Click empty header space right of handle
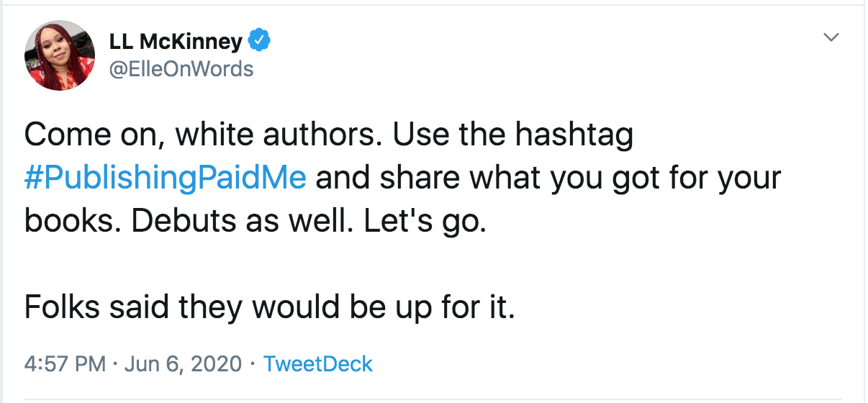Screen dimensions: 868x403 (x=504, y=68)
